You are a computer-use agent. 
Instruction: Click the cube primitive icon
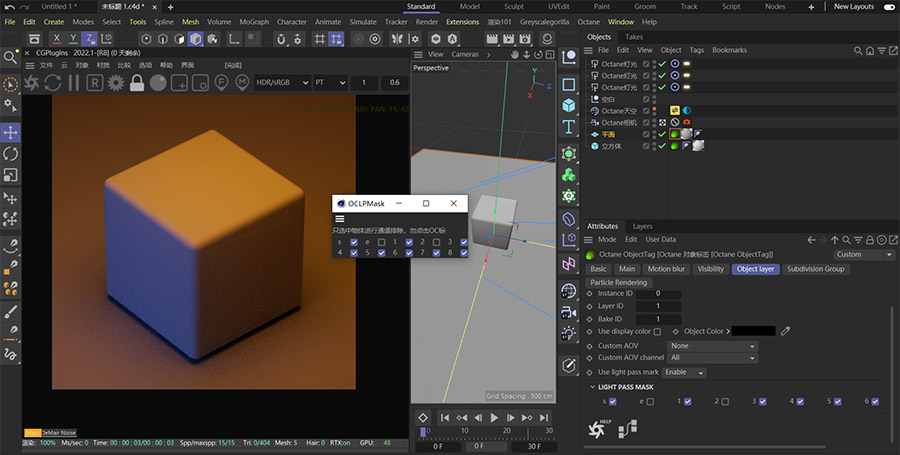[x=568, y=105]
